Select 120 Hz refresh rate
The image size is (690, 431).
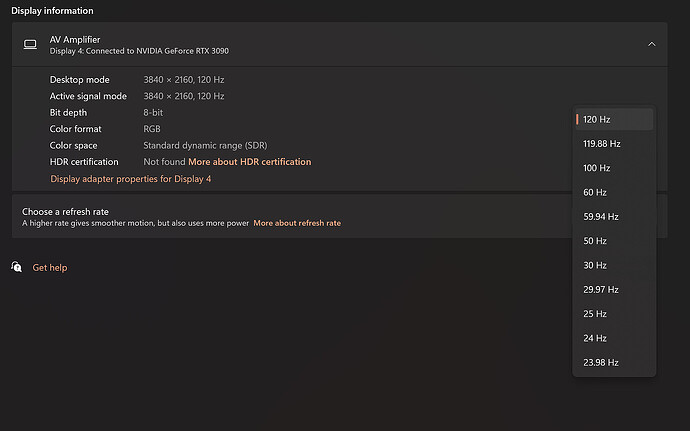[614, 119]
